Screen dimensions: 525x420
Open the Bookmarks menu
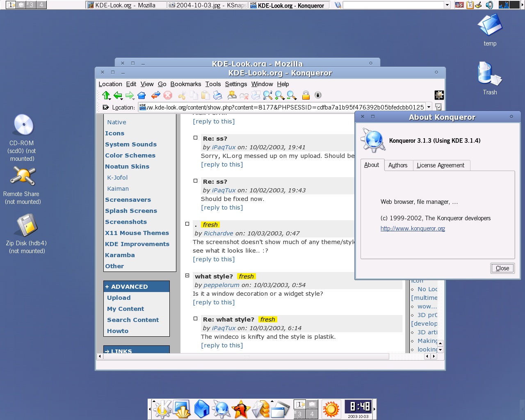coord(186,84)
